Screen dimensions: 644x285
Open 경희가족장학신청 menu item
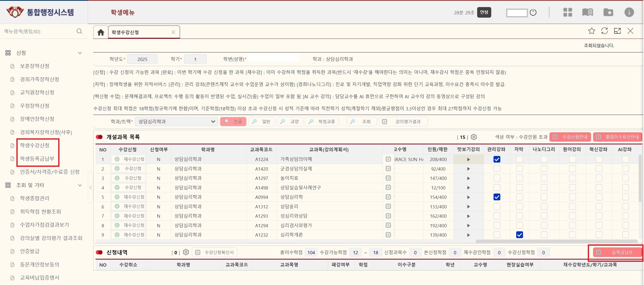(x=40, y=79)
